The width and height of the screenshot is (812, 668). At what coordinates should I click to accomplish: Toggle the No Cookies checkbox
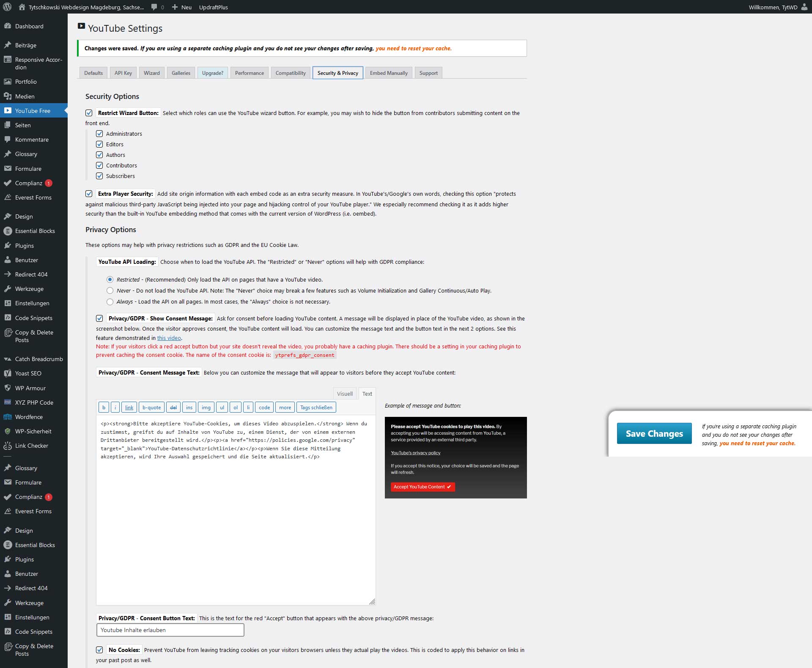tap(99, 650)
